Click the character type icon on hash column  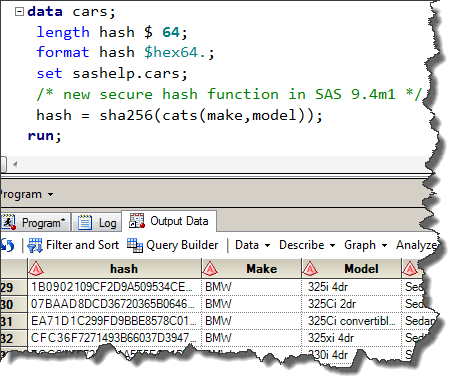[x=36, y=269]
